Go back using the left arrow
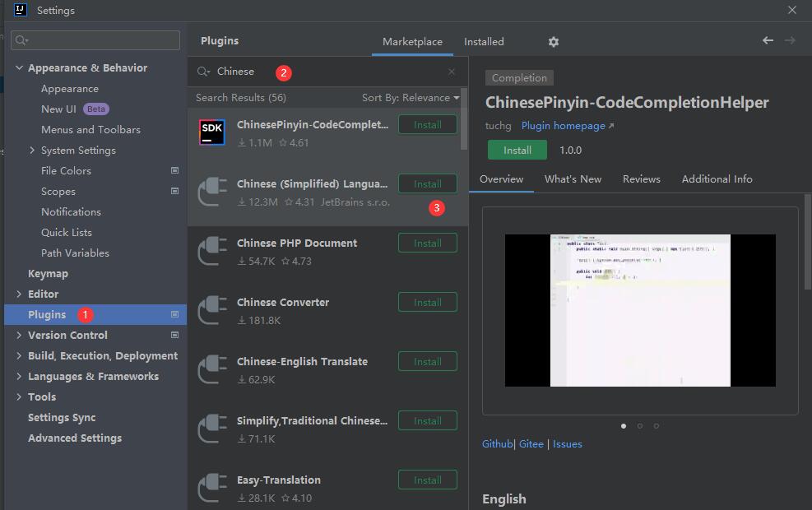812x510 pixels. (x=768, y=40)
